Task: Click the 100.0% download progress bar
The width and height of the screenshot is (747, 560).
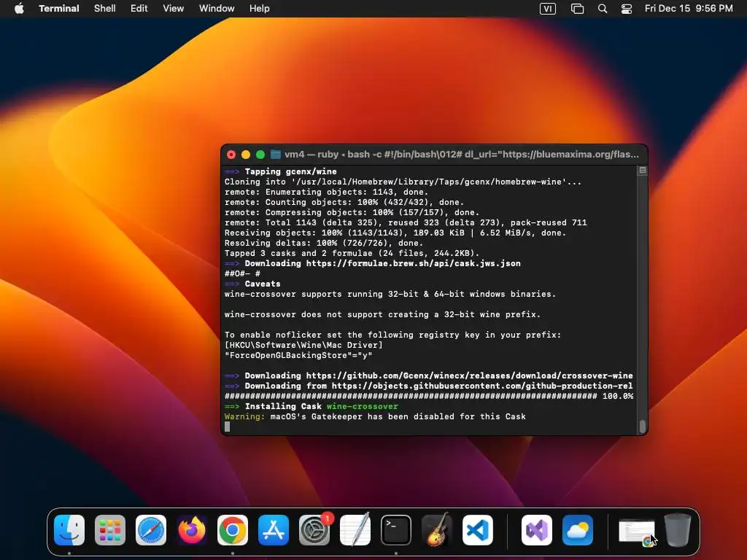Action: click(429, 396)
